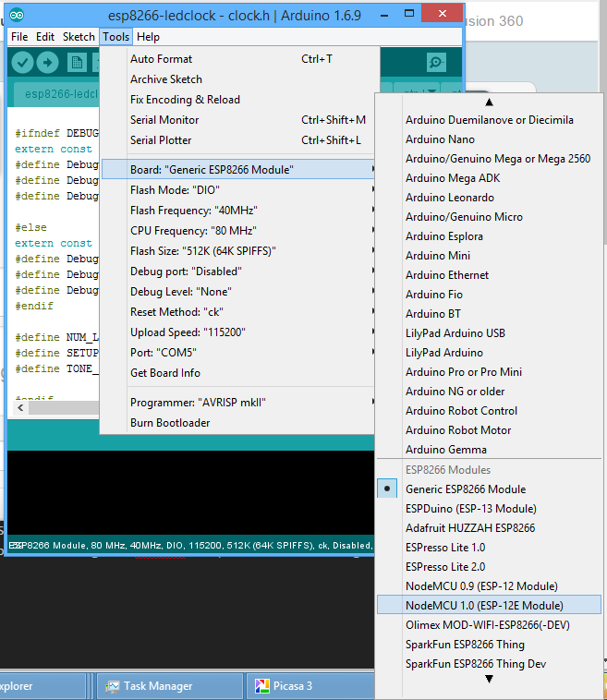
Task: Expand Upload Speed: 115200 submenu
Action: point(238,332)
